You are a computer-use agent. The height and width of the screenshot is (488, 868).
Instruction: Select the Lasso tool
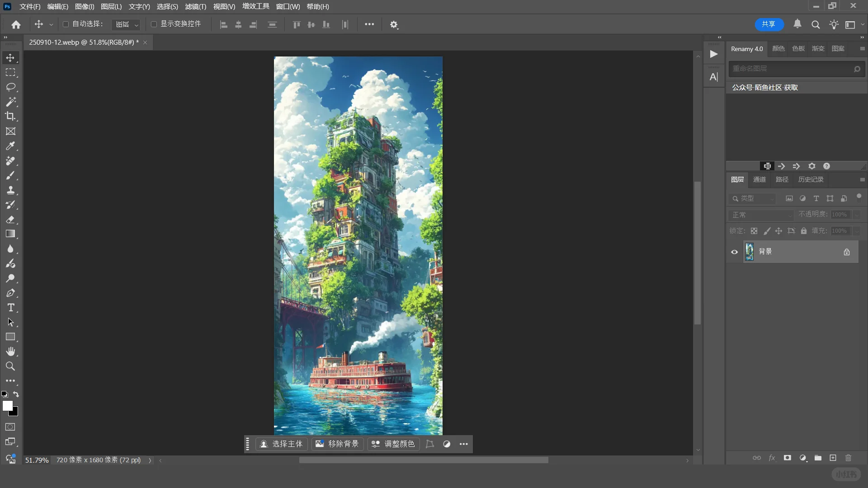pyautogui.click(x=10, y=87)
